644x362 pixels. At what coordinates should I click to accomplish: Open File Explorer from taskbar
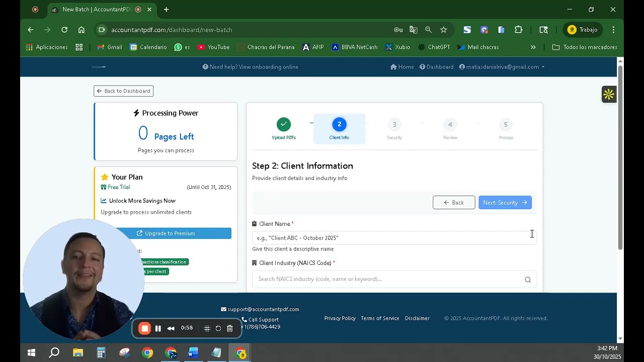[78, 353]
